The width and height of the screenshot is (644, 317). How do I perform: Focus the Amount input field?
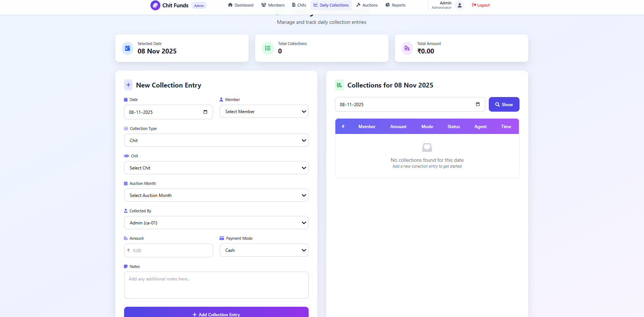tap(171, 251)
